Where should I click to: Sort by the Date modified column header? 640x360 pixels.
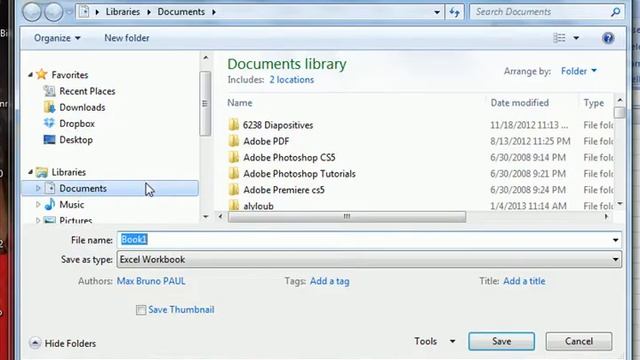pos(520,103)
